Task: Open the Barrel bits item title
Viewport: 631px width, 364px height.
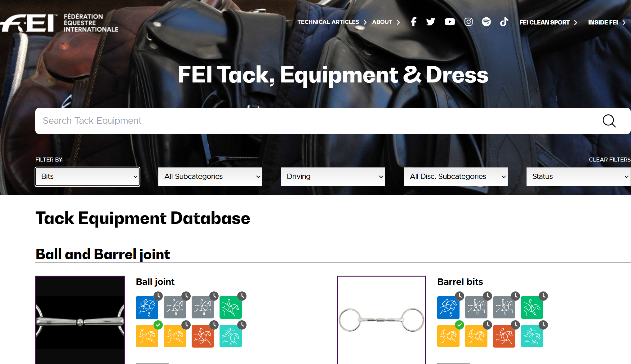Action: click(x=460, y=282)
